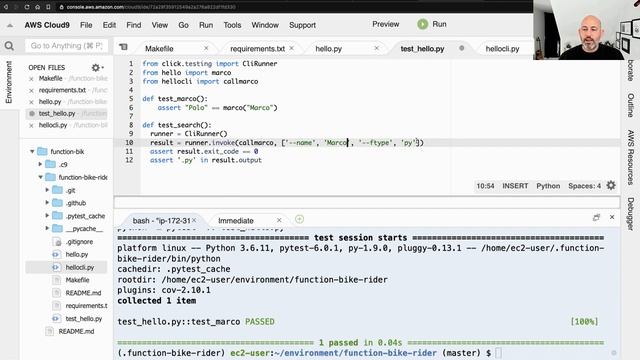Click the 10:54 cursor position indicator
Screen dimensions: 640x360
(x=485, y=186)
